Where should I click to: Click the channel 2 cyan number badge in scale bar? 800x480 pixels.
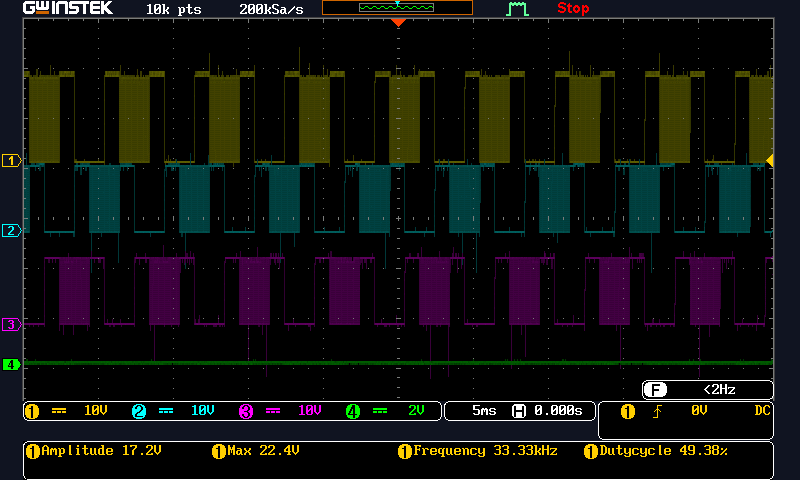pos(139,411)
